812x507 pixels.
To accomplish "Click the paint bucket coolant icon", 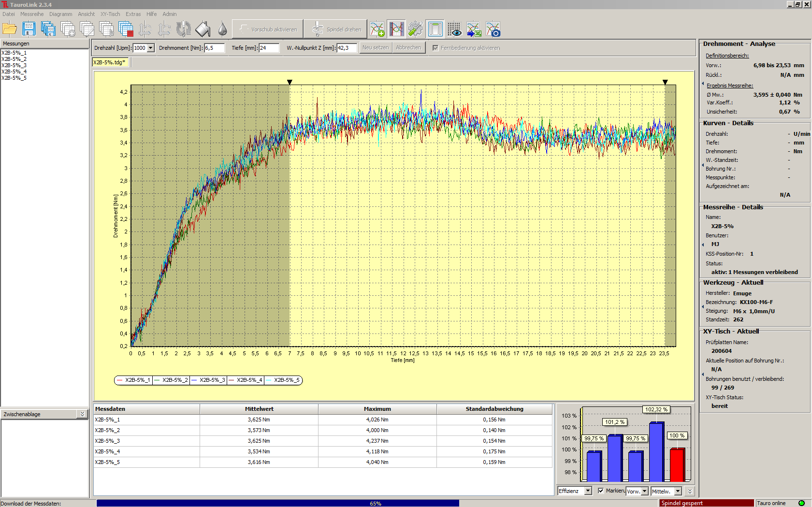I will tap(203, 29).
